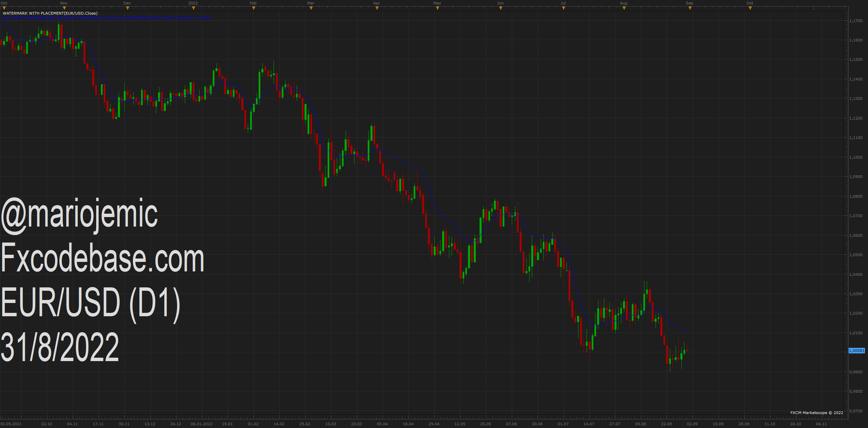Click the Feb month marker triangle

click(254, 8)
